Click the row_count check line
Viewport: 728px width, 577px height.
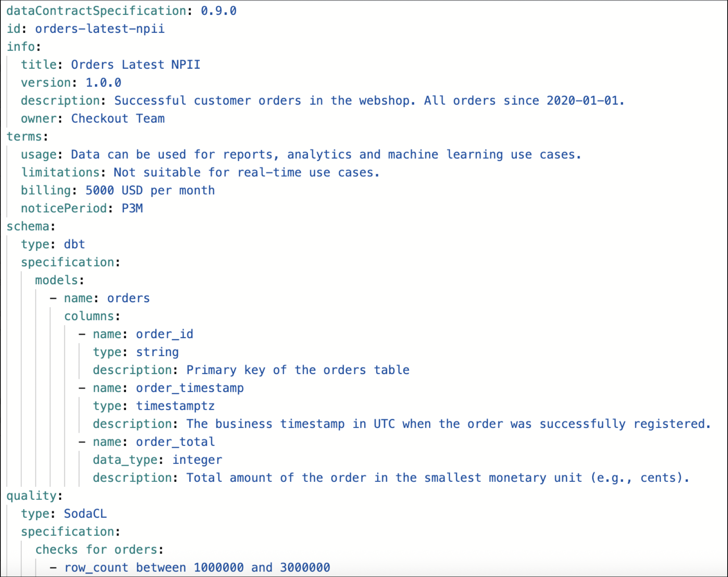coord(197,567)
